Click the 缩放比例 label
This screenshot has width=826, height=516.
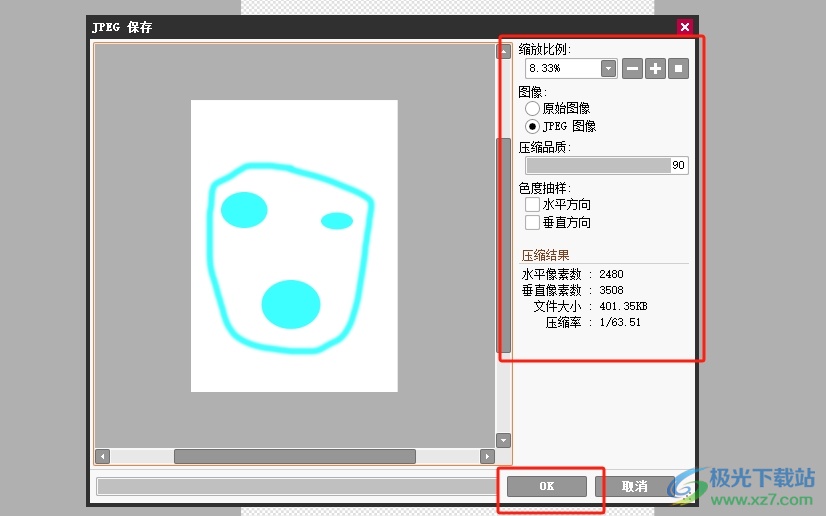tap(544, 49)
